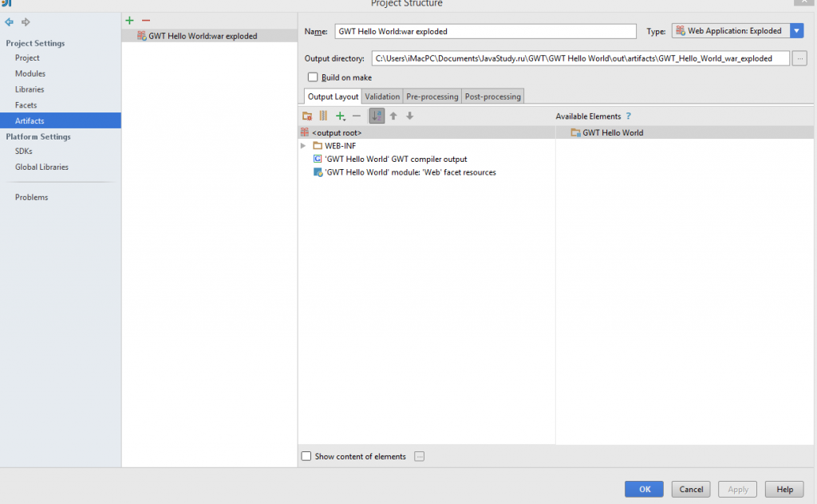This screenshot has width=817, height=504.
Task: Select the Create Archive icon
Action: pos(323,116)
